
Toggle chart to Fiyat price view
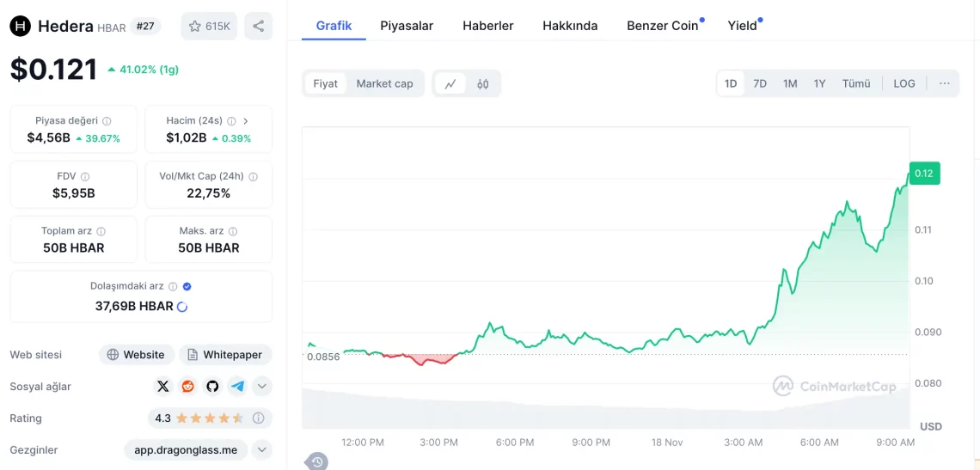pos(325,83)
